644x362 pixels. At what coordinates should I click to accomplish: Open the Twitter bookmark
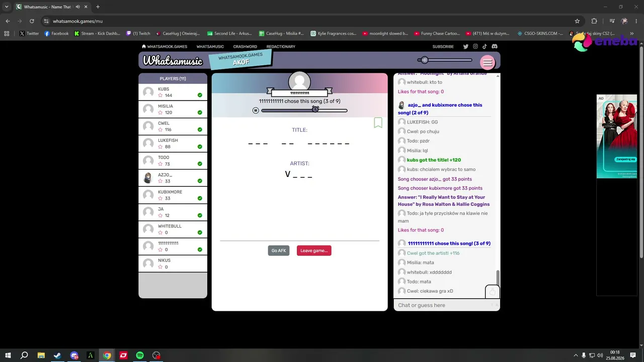29,34
